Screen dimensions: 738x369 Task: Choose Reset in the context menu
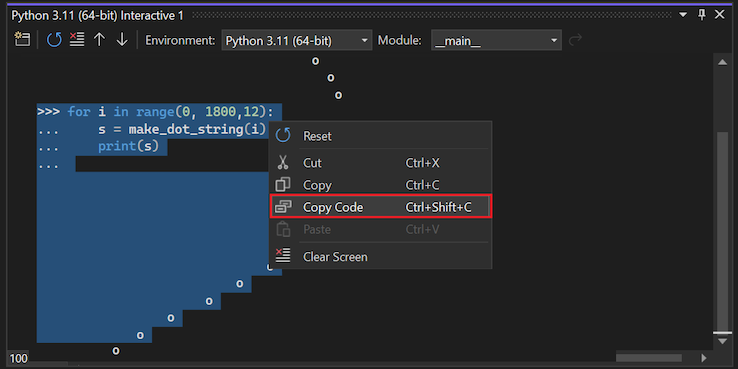click(381, 136)
